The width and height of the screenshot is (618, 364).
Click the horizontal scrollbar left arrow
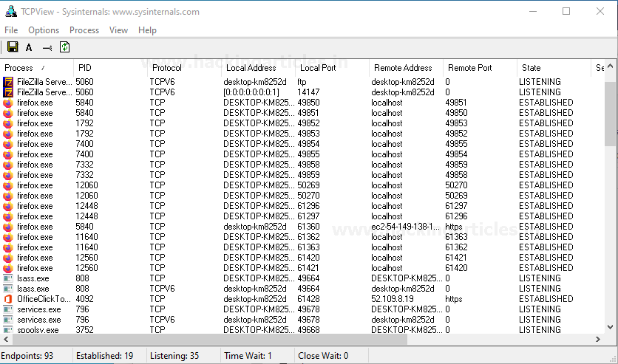6,339
